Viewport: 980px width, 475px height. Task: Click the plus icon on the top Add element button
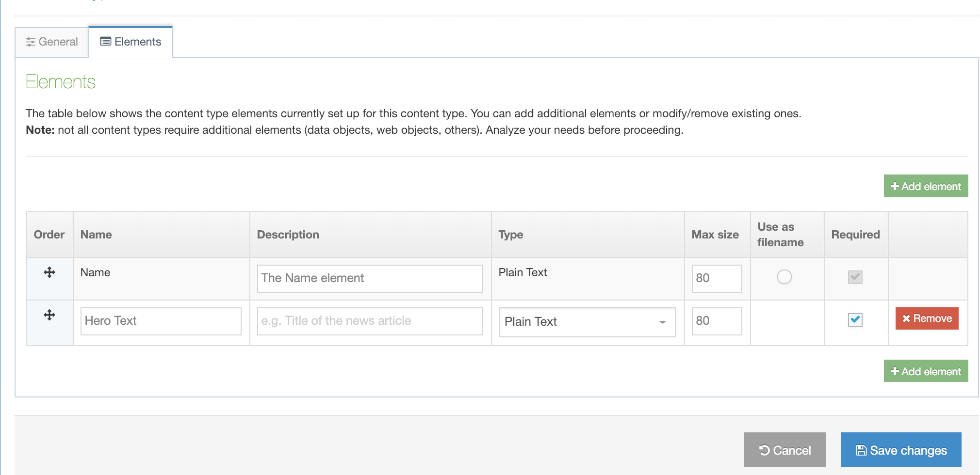(895, 186)
